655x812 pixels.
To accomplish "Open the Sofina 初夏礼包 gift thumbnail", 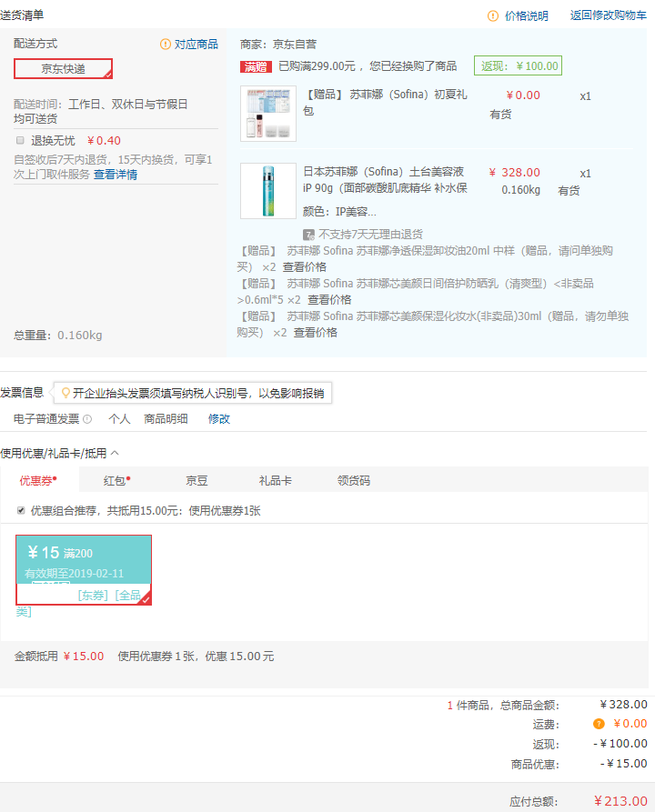I will click(x=268, y=114).
